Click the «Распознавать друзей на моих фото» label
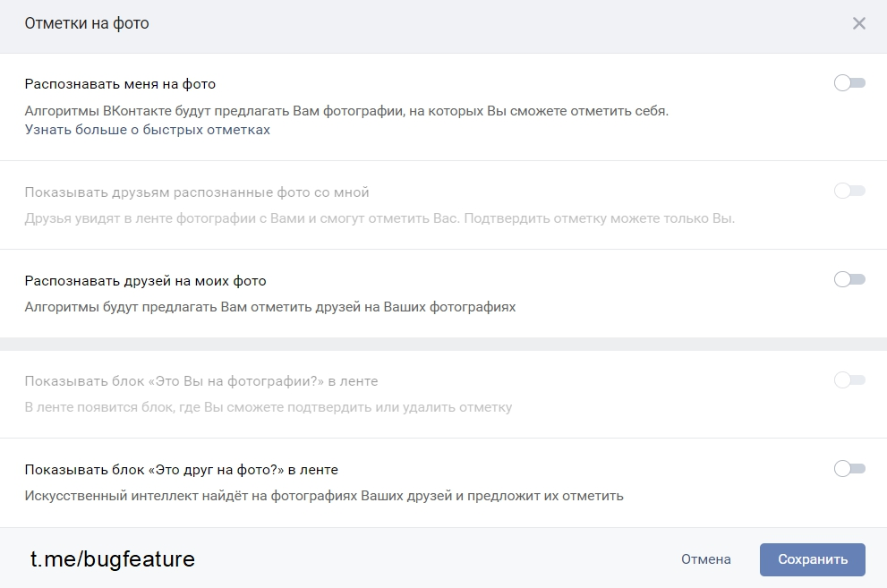Image resolution: width=887 pixels, height=588 pixels. click(x=146, y=281)
